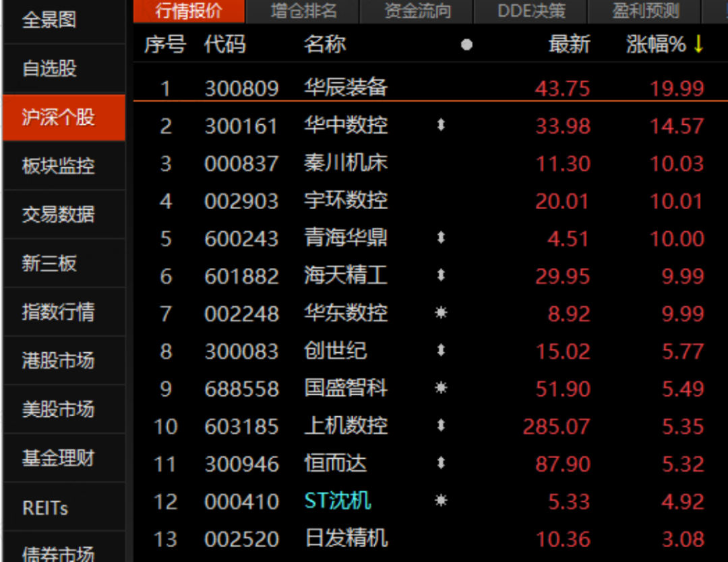Select stock 创世纪
Image resolution: width=728 pixels, height=562 pixels.
click(x=335, y=351)
